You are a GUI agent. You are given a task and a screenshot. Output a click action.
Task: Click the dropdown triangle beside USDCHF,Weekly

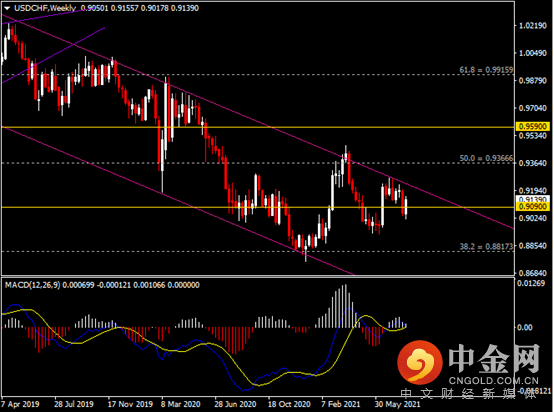pyautogui.click(x=7, y=8)
